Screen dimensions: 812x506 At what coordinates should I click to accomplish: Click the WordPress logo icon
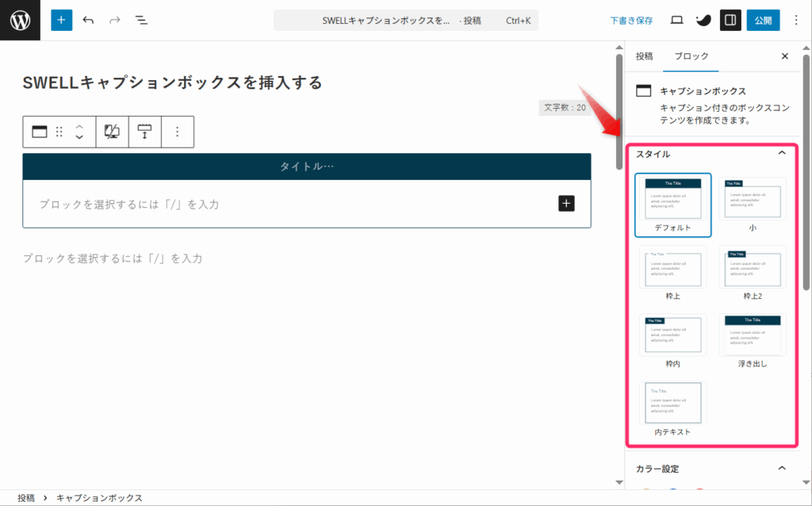click(20, 20)
